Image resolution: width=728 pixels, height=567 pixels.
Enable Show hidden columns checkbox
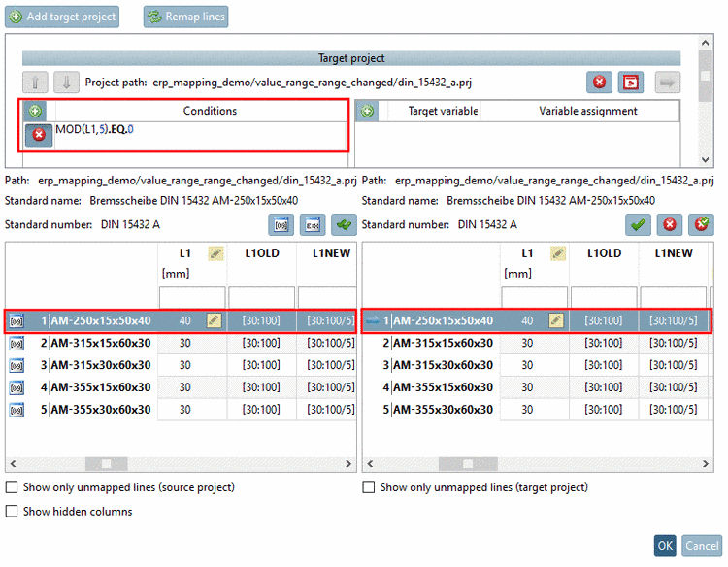click(12, 512)
